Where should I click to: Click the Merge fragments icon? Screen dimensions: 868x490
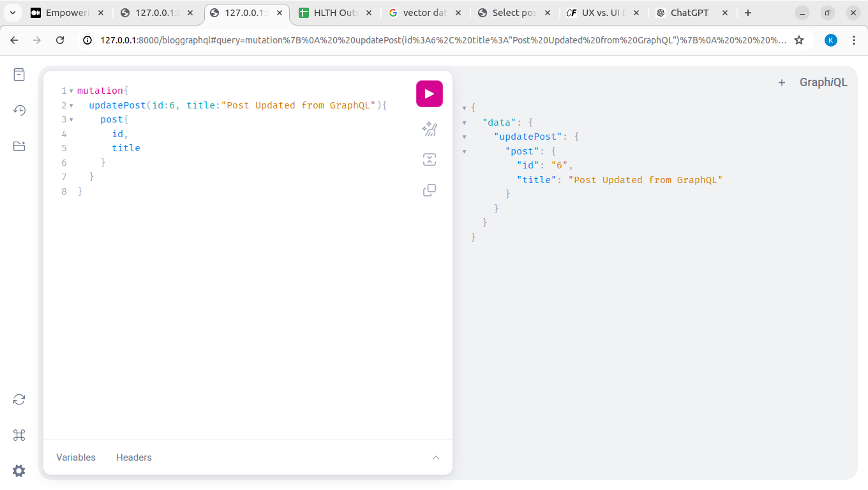(430, 160)
